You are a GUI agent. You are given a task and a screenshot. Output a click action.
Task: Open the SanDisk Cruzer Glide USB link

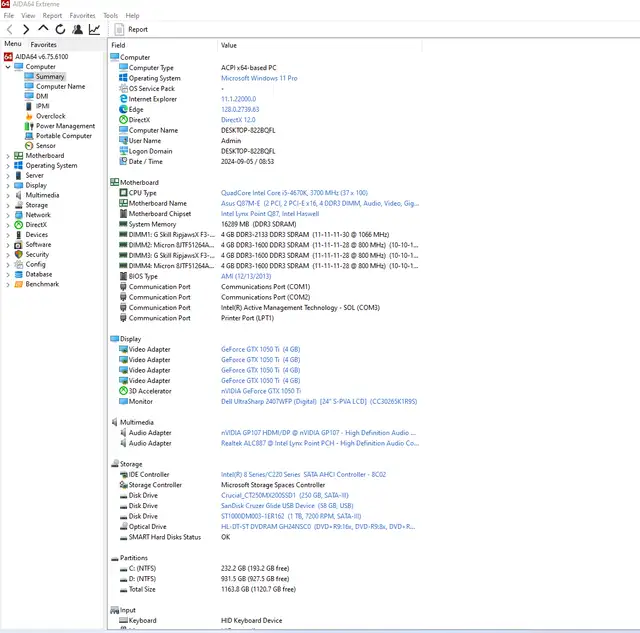click(x=287, y=506)
